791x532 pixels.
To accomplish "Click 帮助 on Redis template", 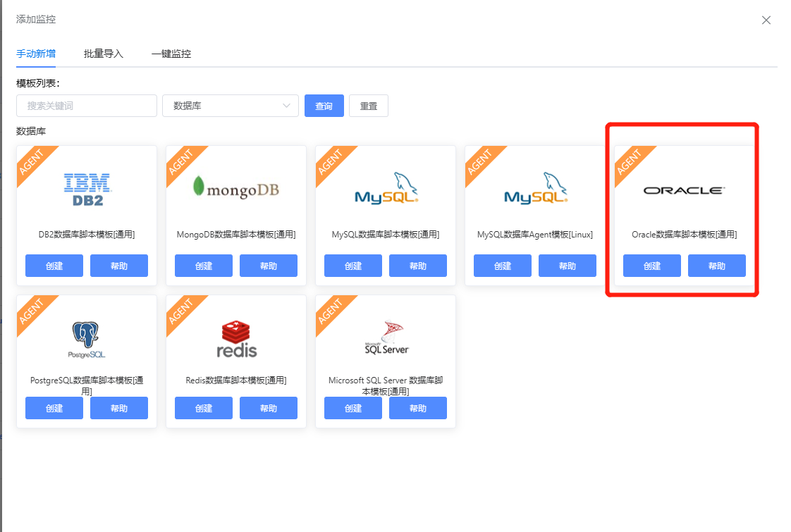I will [269, 408].
